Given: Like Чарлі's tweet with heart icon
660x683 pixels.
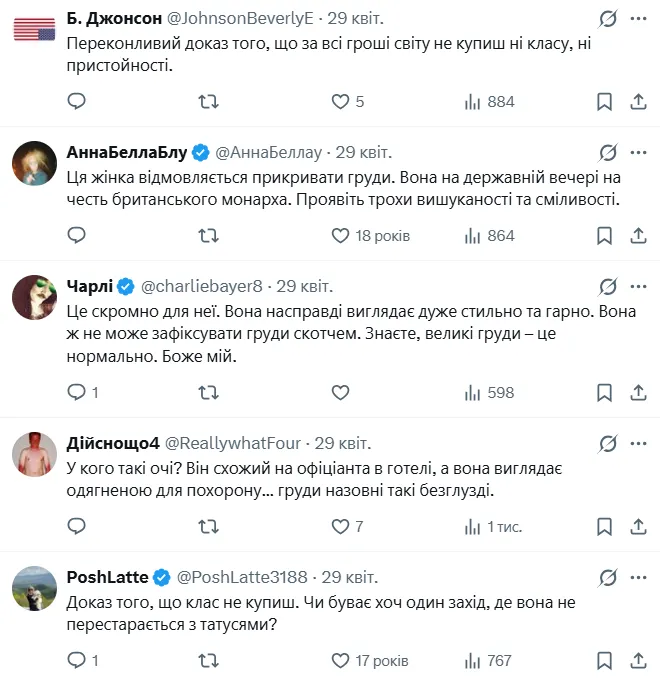Looking at the screenshot, I should click(340, 392).
